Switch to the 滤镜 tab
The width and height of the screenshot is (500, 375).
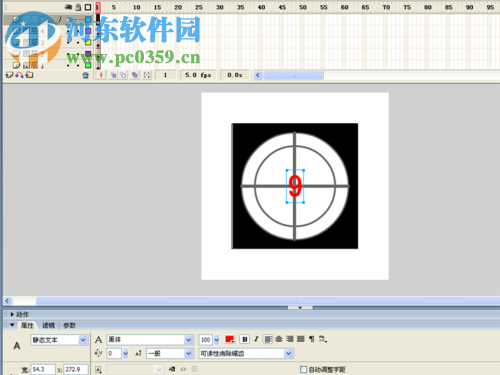point(48,325)
